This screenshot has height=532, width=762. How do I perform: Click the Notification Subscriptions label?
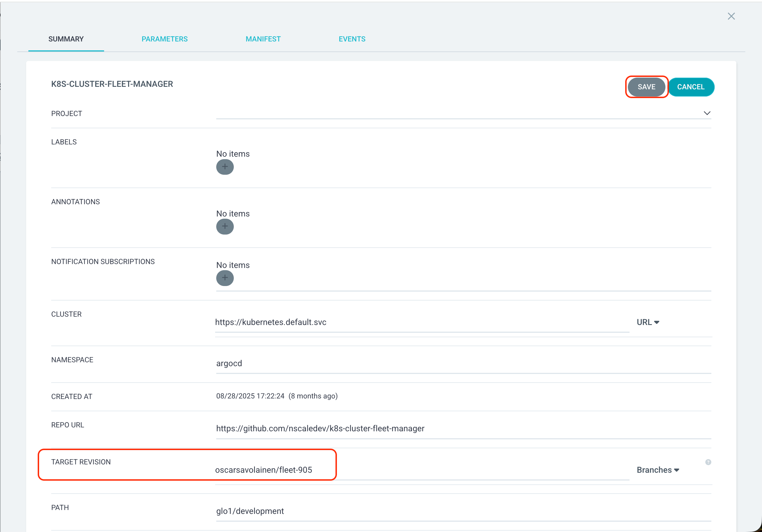click(x=103, y=262)
